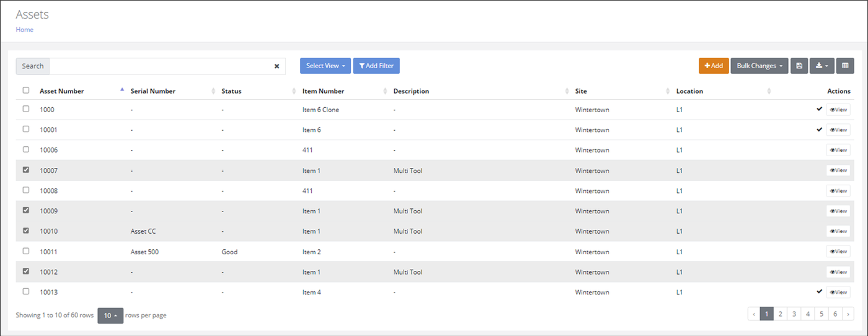Open the Home breadcrumb link

click(25, 30)
